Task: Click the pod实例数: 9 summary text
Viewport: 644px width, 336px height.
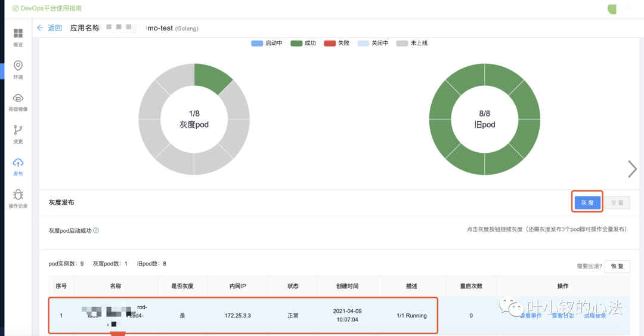Action: click(66, 264)
